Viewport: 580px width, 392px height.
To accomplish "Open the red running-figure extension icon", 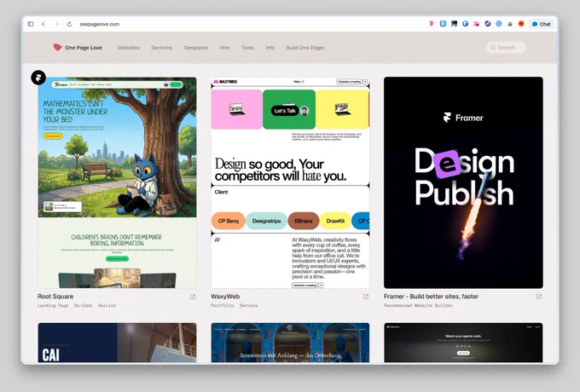I will point(432,24).
